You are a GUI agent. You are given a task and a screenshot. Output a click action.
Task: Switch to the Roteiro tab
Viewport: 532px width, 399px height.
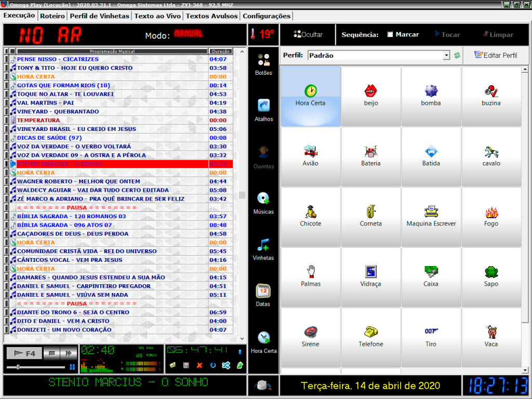[x=52, y=16]
